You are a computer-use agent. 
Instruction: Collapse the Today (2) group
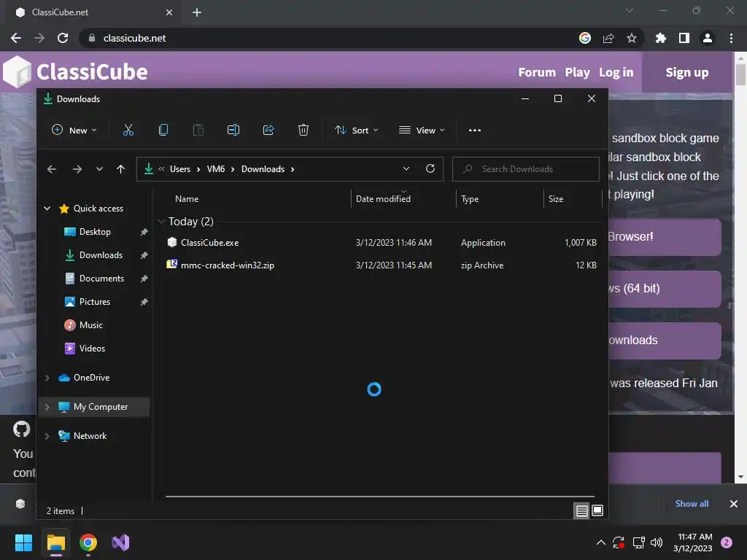pyautogui.click(x=161, y=222)
